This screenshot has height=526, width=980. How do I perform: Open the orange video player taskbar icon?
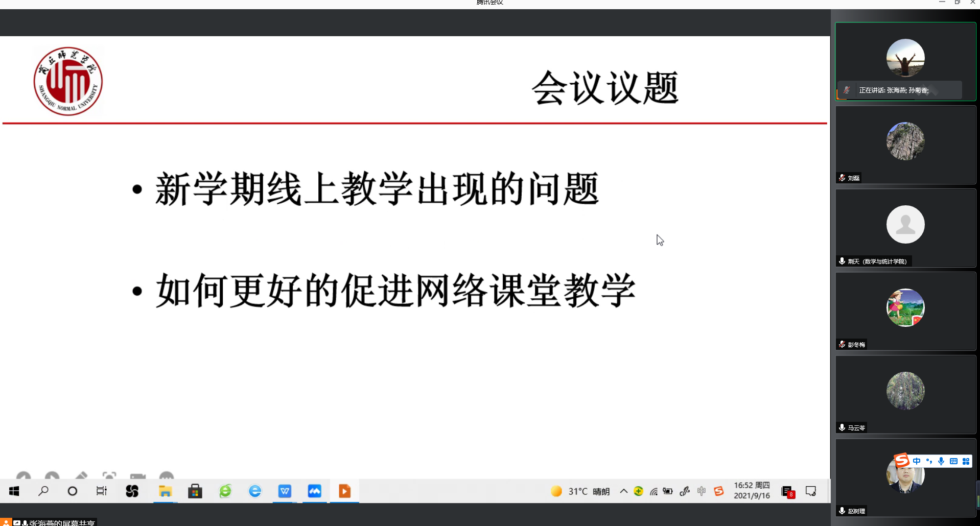click(x=344, y=491)
